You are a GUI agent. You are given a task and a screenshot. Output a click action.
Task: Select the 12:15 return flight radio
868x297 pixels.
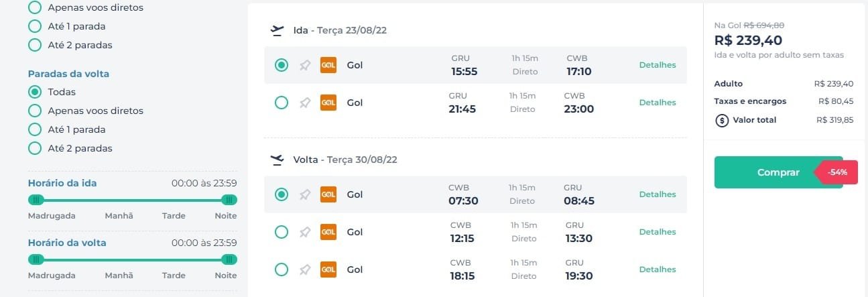pyautogui.click(x=282, y=232)
